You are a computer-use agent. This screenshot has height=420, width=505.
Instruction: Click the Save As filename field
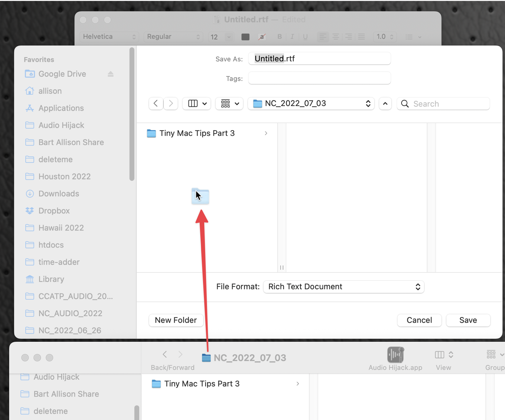click(319, 59)
